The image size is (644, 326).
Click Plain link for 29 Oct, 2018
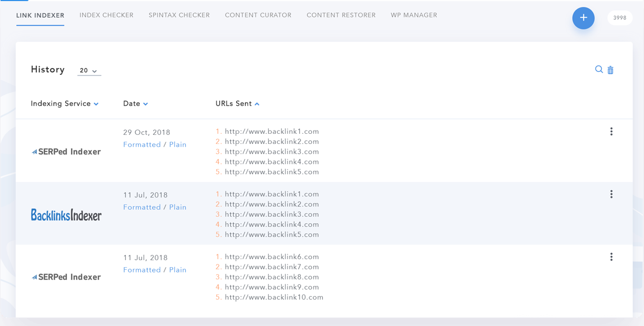[178, 145]
